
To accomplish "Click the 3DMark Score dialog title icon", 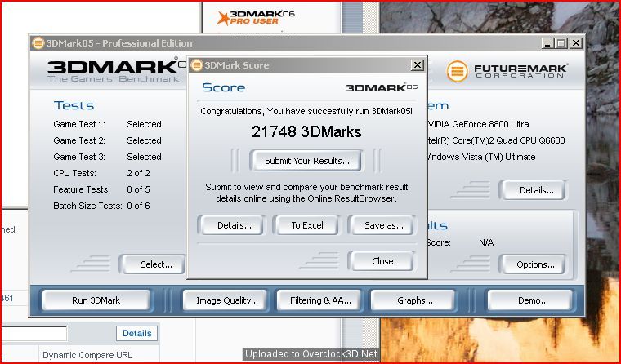I will point(197,65).
